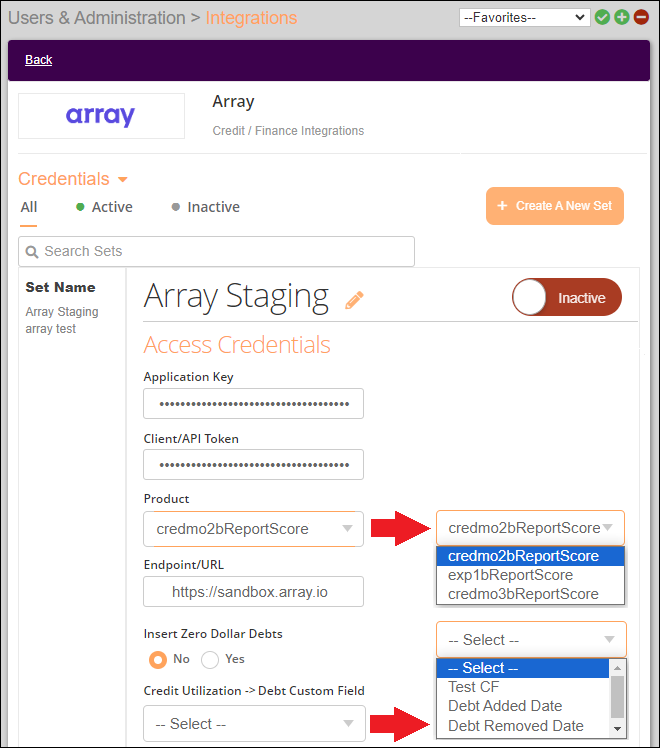Click the scrollbar thumb in custom field list
This screenshot has height=748, width=660.
pos(618,697)
